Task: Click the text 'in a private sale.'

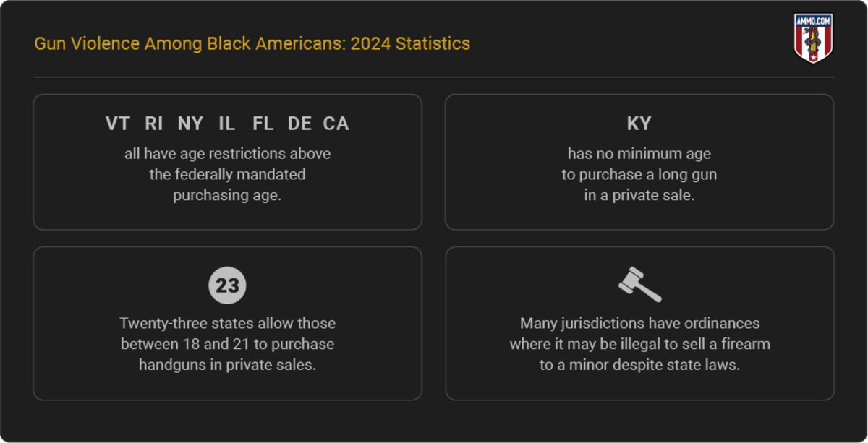Action: point(639,195)
